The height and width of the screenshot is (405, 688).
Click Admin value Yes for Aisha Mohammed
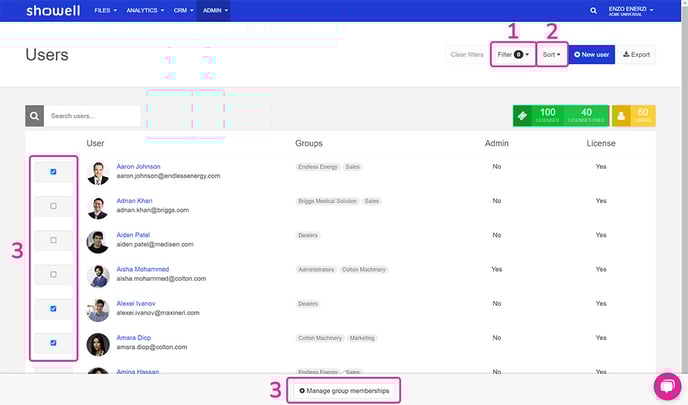point(497,269)
